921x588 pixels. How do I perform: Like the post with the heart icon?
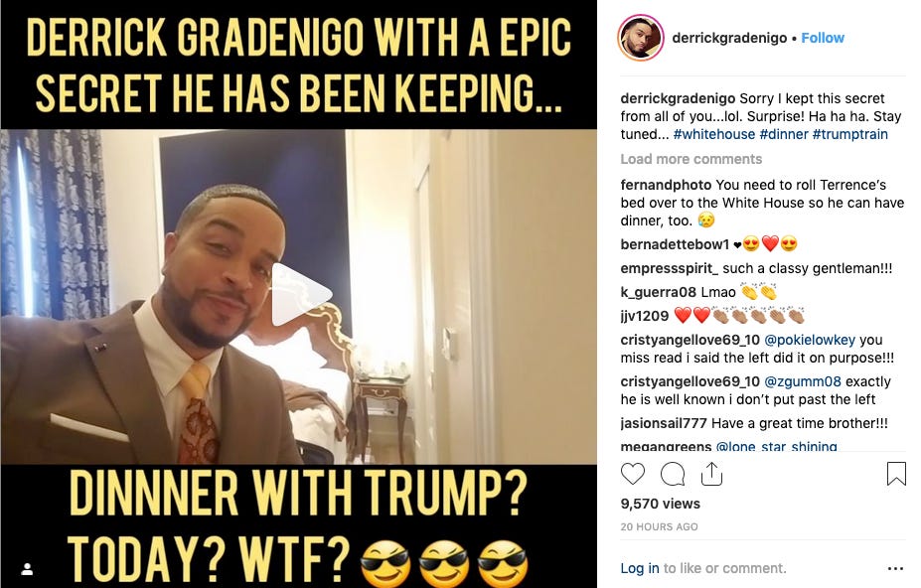coord(633,474)
